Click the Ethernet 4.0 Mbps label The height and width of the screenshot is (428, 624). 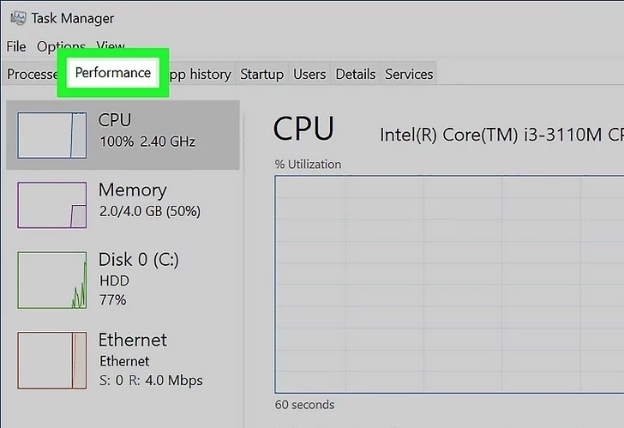(x=150, y=359)
